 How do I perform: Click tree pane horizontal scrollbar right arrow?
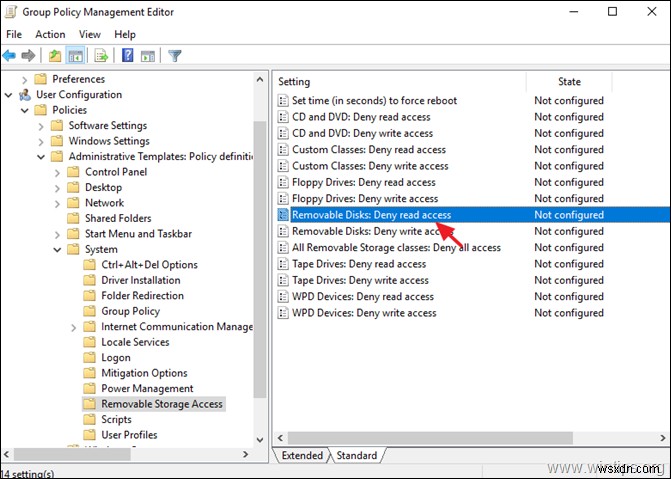246,454
